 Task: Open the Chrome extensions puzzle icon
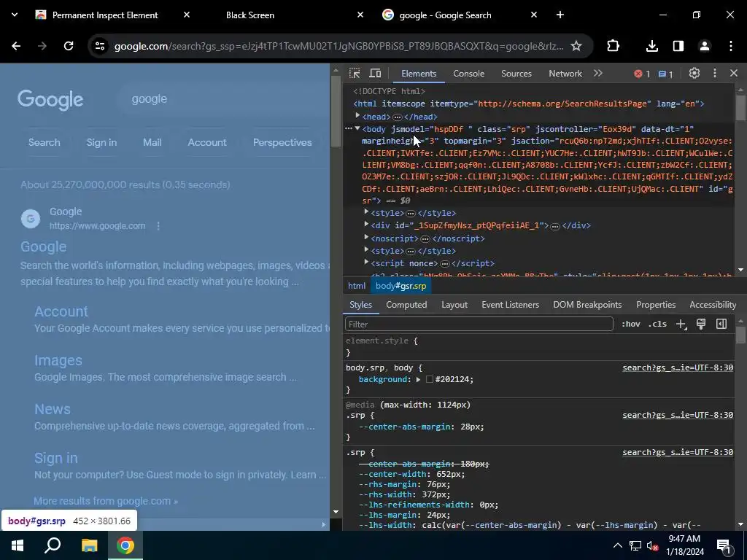tap(613, 46)
